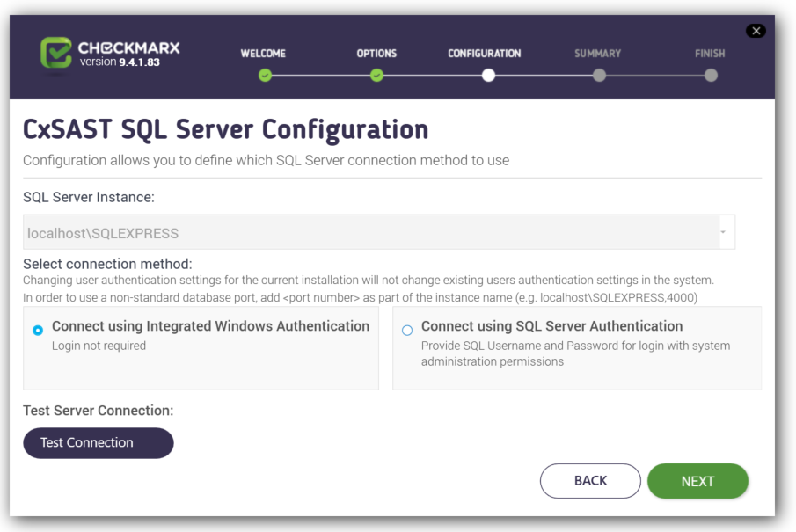796x532 pixels.
Task: Click the Summary step gray dot
Action: pos(600,76)
